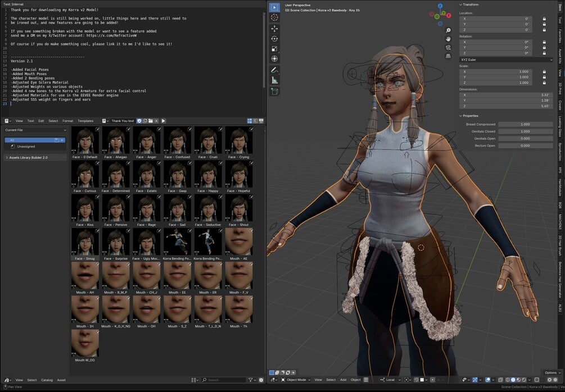Open text editor type dropdown
Screen dimensions: 565x392
[8, 121]
